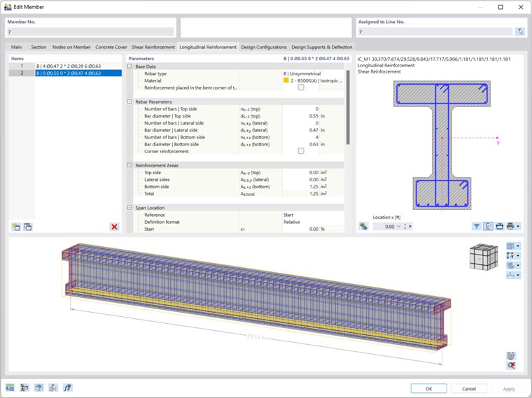Select the Longitudinal Reinforcement tab

point(208,47)
